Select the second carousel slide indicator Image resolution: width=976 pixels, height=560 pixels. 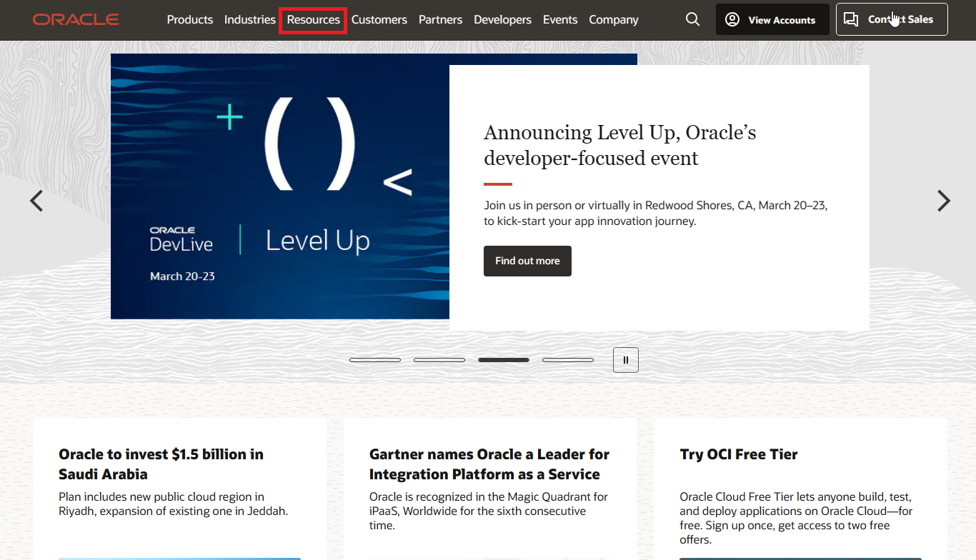pyautogui.click(x=439, y=360)
